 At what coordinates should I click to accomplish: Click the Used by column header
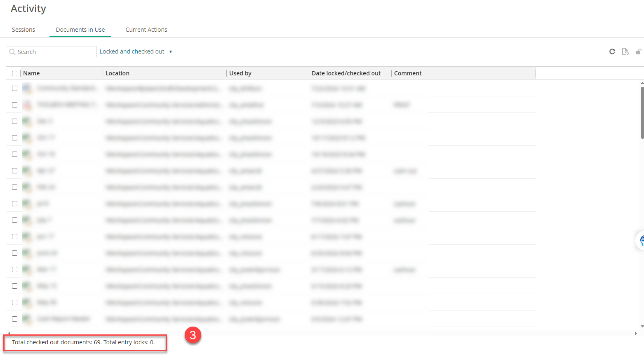(240, 73)
